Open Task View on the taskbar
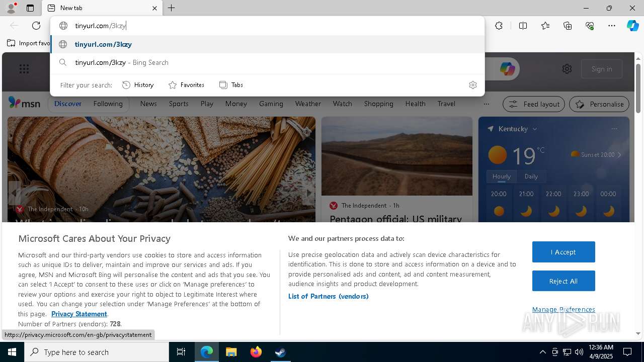The height and width of the screenshot is (362, 644). click(181, 352)
